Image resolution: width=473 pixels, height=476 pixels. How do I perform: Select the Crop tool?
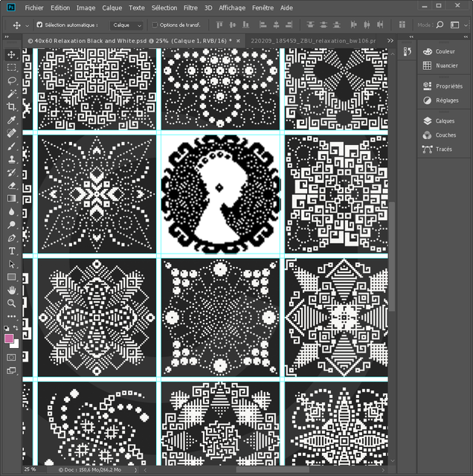11,107
